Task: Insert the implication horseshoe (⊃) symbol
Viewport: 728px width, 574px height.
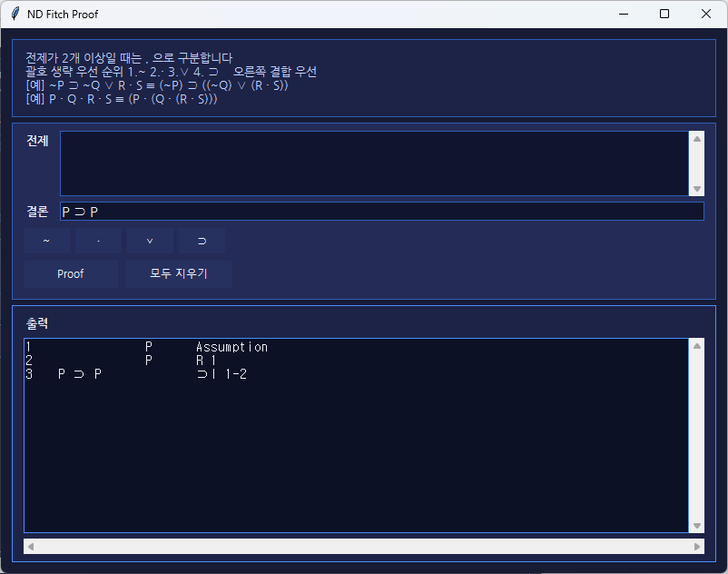Action: coord(202,241)
